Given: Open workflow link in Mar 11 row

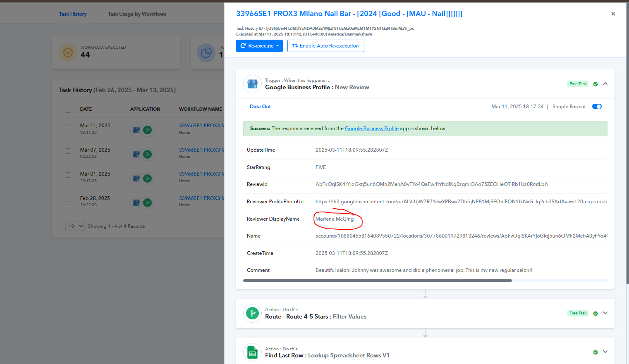Looking at the screenshot, I should coord(202,126).
